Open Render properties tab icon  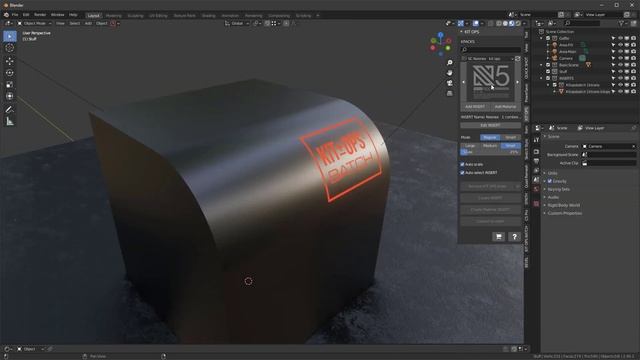coord(536,151)
